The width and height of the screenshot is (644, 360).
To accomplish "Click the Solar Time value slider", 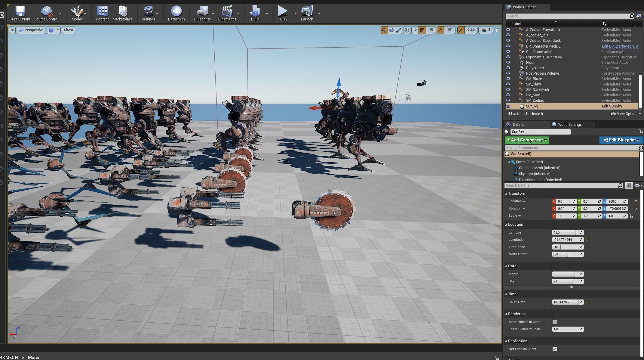I will [565, 302].
